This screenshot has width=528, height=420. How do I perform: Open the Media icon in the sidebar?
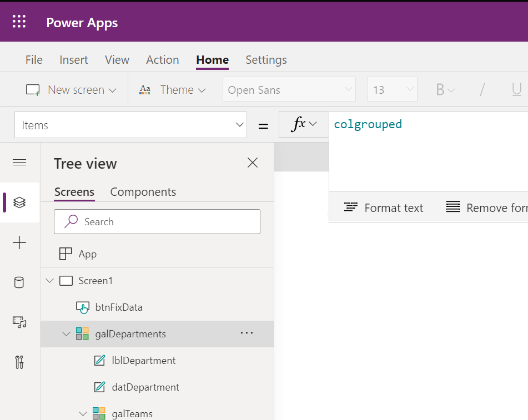pyautogui.click(x=19, y=322)
